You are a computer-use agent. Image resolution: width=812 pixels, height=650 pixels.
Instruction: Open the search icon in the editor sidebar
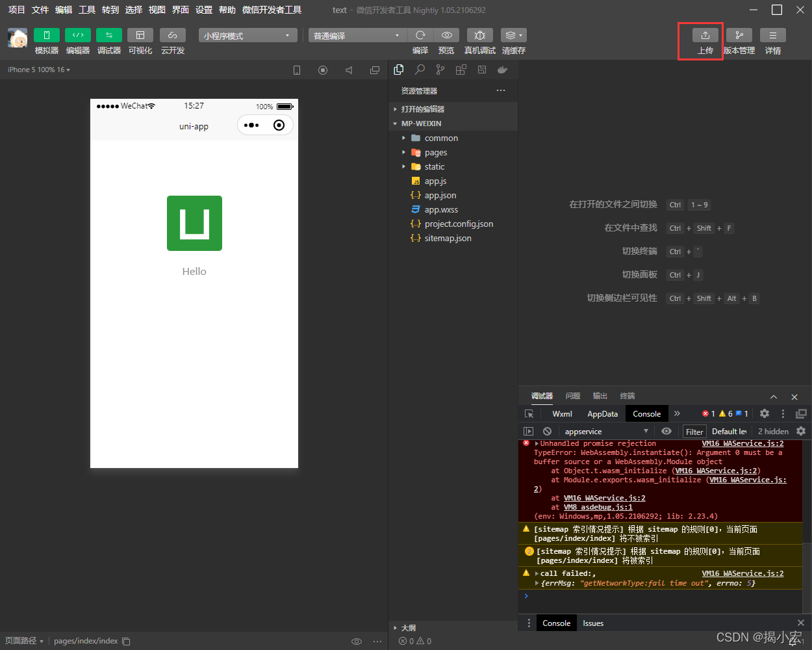[420, 70]
